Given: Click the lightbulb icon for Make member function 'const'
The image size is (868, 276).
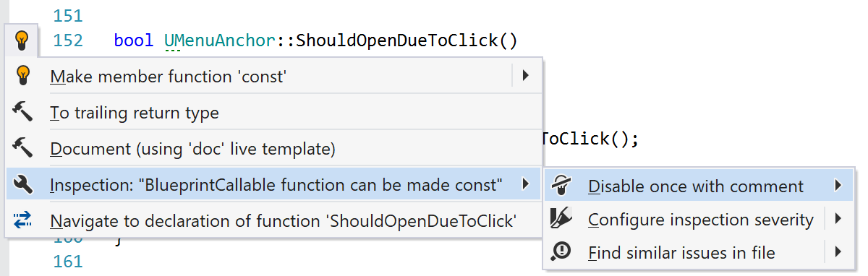Looking at the screenshot, I should tap(23, 75).
